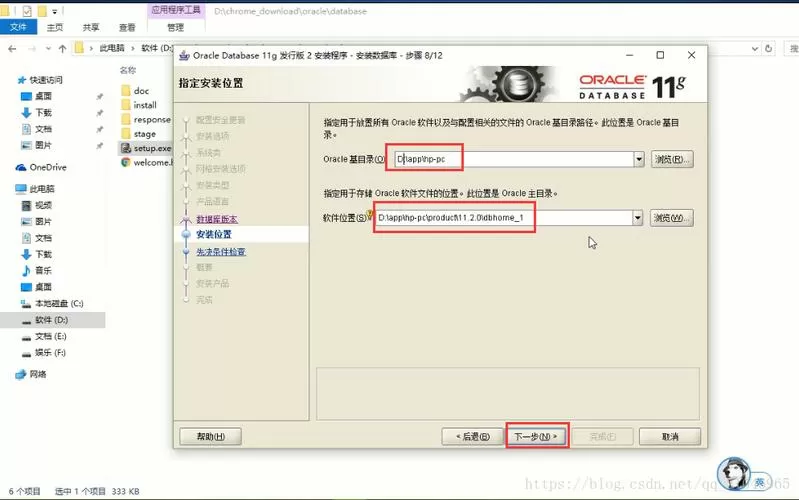Select the stage folder

click(x=139, y=134)
